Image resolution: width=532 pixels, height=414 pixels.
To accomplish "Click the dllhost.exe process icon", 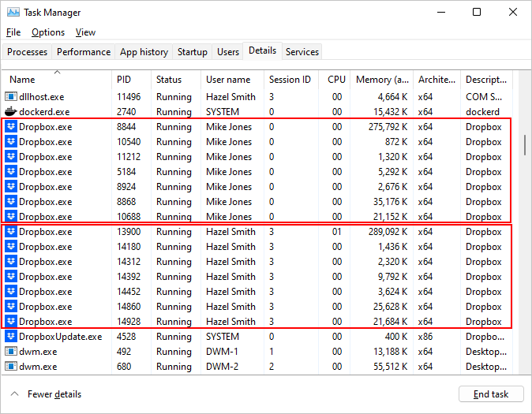I will (x=11, y=97).
